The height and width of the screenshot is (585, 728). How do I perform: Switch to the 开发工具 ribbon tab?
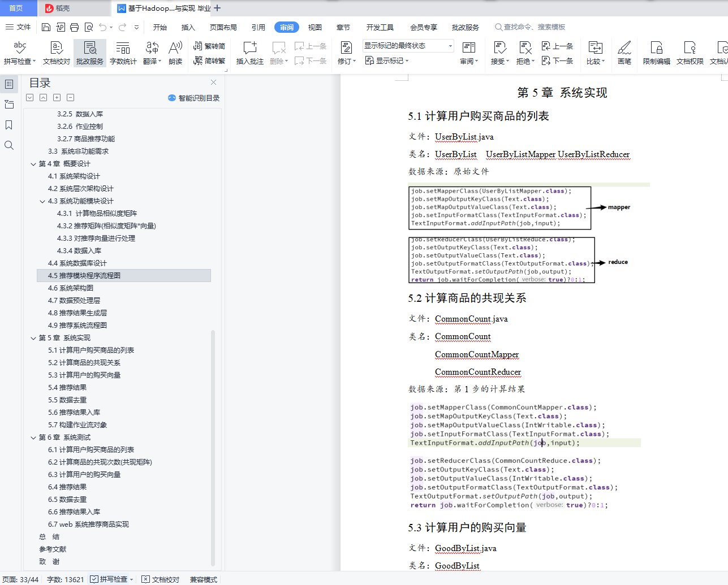(x=380, y=27)
